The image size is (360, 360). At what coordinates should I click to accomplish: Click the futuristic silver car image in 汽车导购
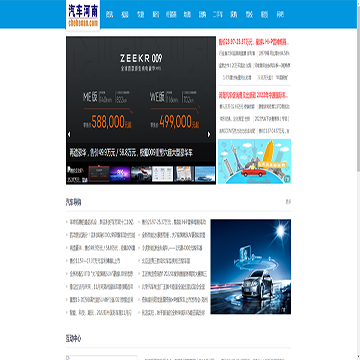[251, 267]
